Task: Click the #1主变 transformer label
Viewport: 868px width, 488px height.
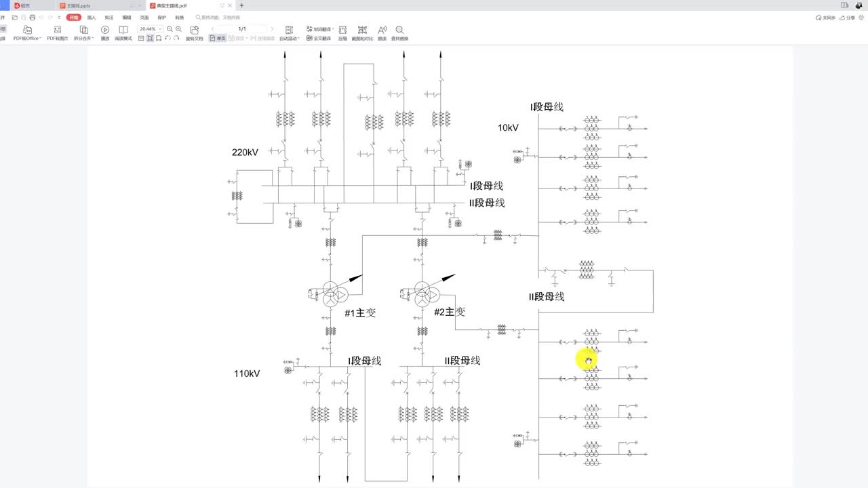Action: pyautogui.click(x=360, y=313)
